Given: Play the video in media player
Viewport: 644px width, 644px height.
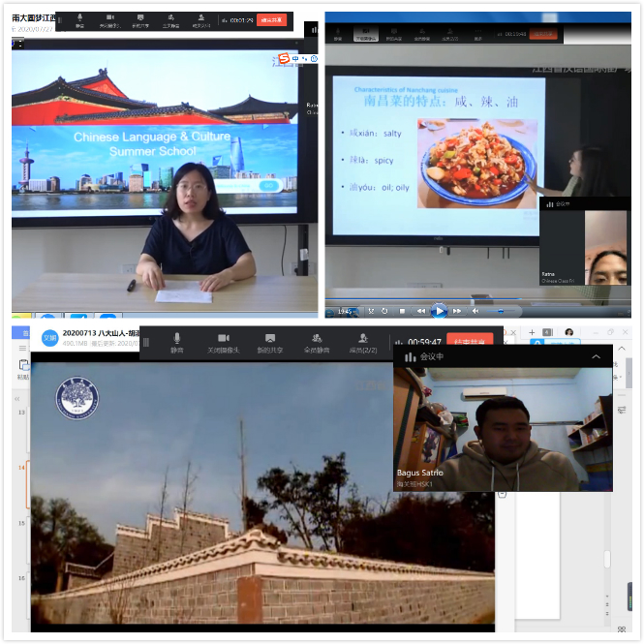Looking at the screenshot, I should coord(439,311).
